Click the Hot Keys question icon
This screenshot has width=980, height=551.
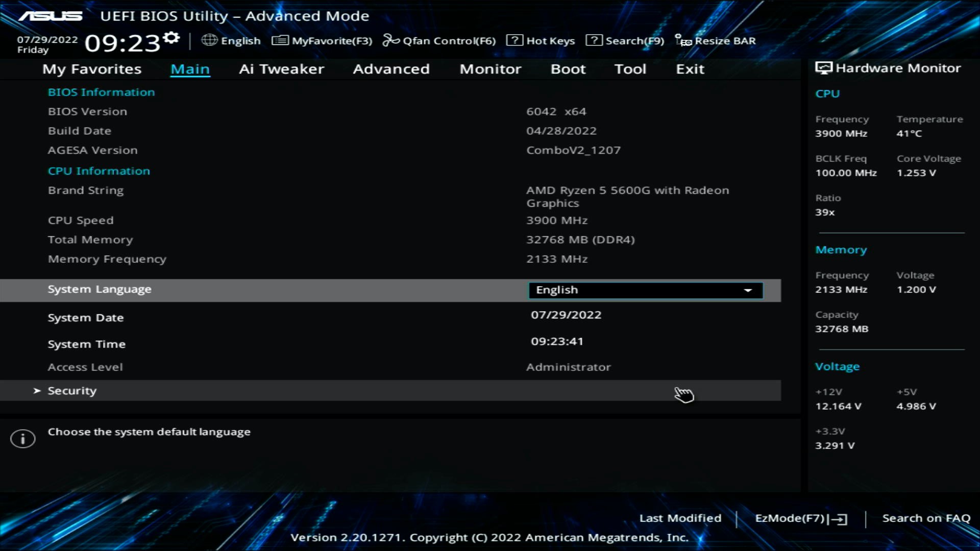[514, 40]
